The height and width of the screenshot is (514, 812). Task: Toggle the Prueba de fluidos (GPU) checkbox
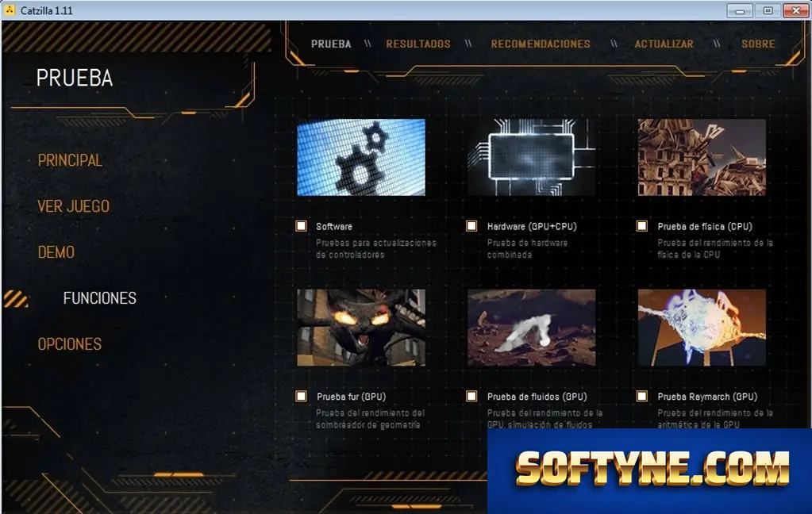[x=471, y=396]
